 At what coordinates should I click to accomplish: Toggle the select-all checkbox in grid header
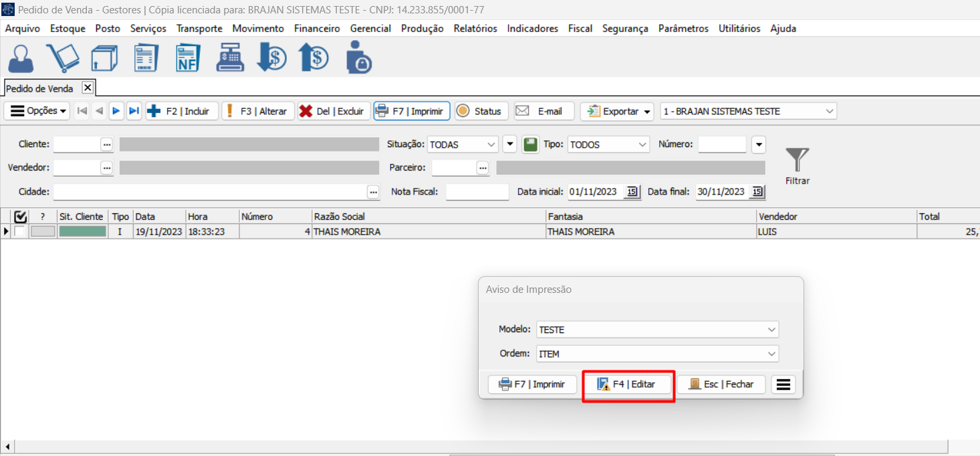[20, 217]
